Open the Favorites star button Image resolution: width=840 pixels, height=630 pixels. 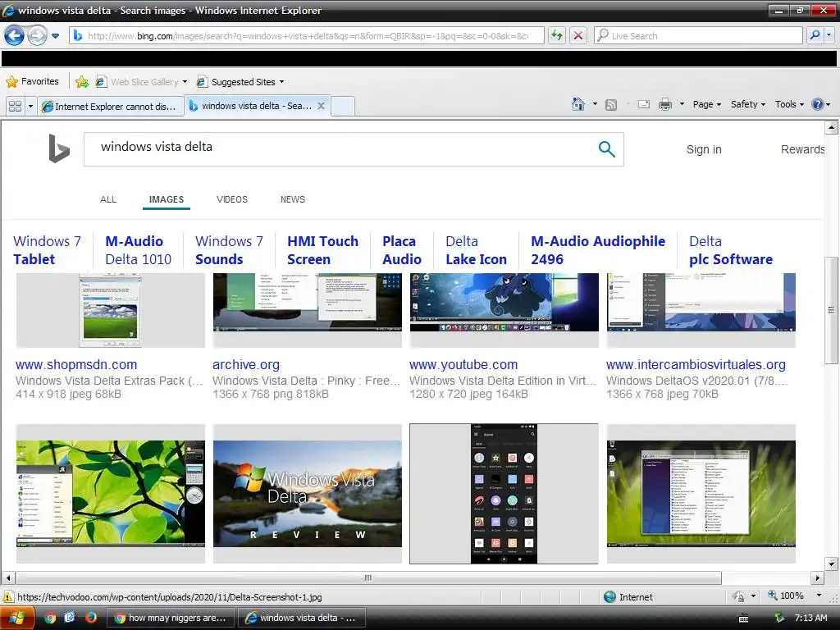(x=32, y=81)
